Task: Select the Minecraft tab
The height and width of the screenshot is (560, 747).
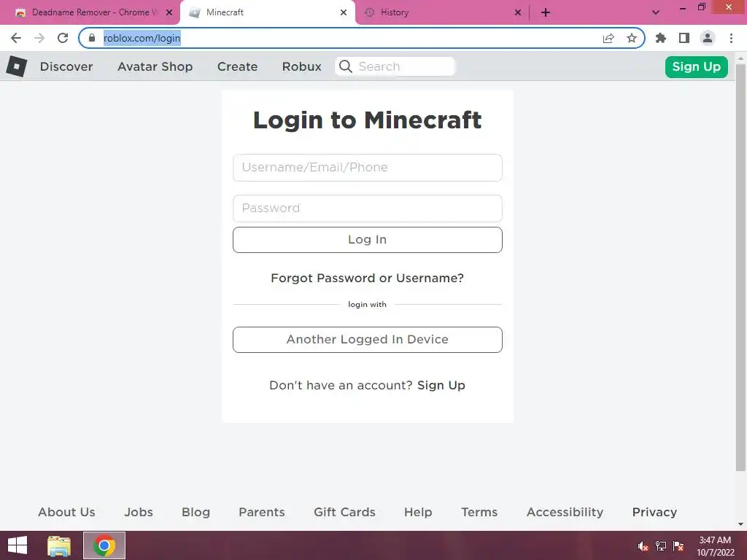Action: (x=267, y=12)
